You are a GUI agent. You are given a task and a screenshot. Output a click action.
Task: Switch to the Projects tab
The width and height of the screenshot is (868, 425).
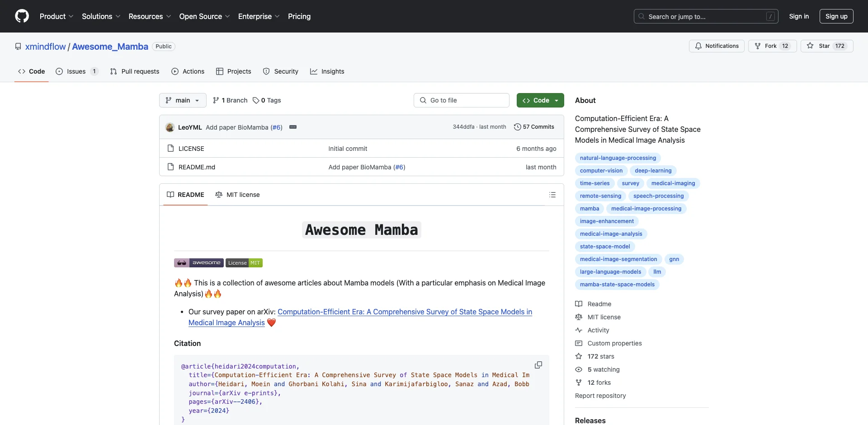234,71
